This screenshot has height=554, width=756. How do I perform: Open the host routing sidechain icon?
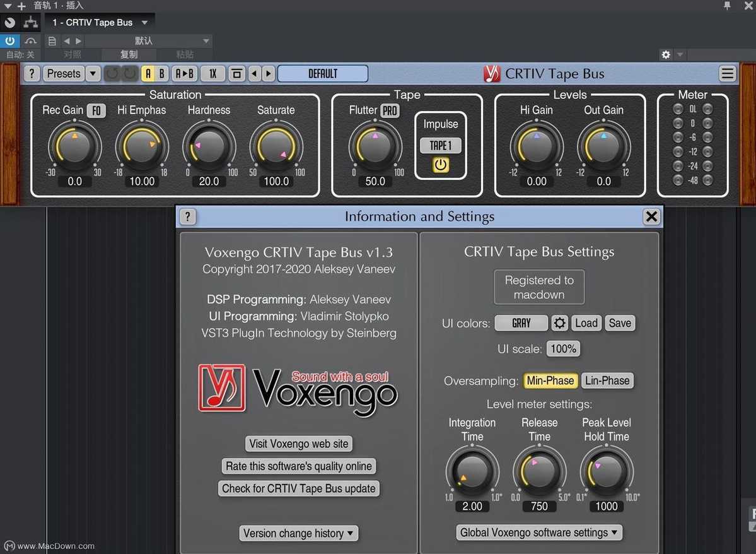click(31, 22)
